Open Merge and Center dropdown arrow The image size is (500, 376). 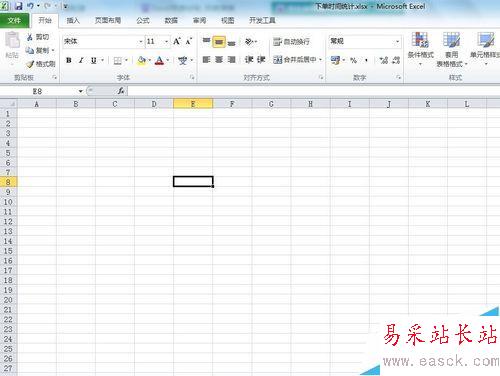320,60
